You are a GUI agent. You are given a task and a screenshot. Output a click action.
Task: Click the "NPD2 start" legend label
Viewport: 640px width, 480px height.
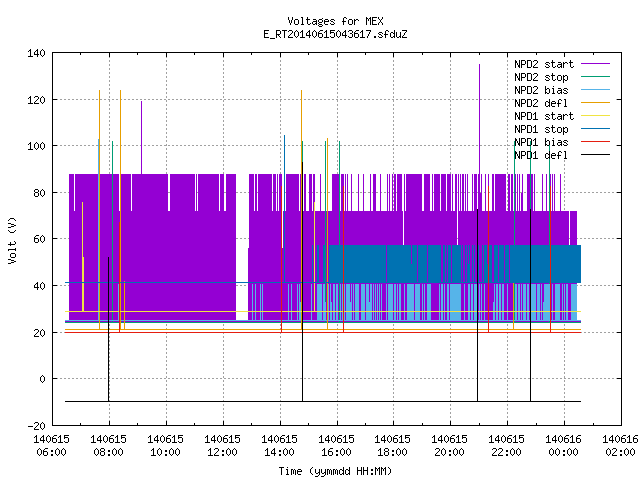point(544,64)
